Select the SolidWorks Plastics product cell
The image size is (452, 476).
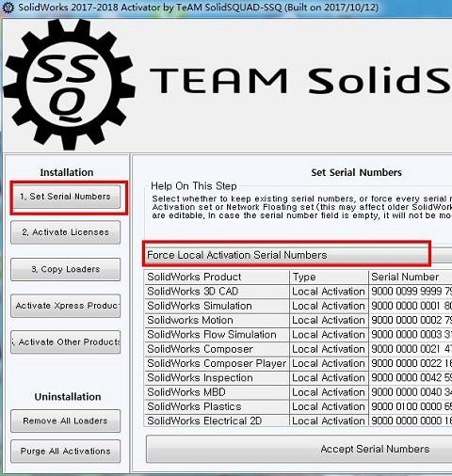[217, 407]
